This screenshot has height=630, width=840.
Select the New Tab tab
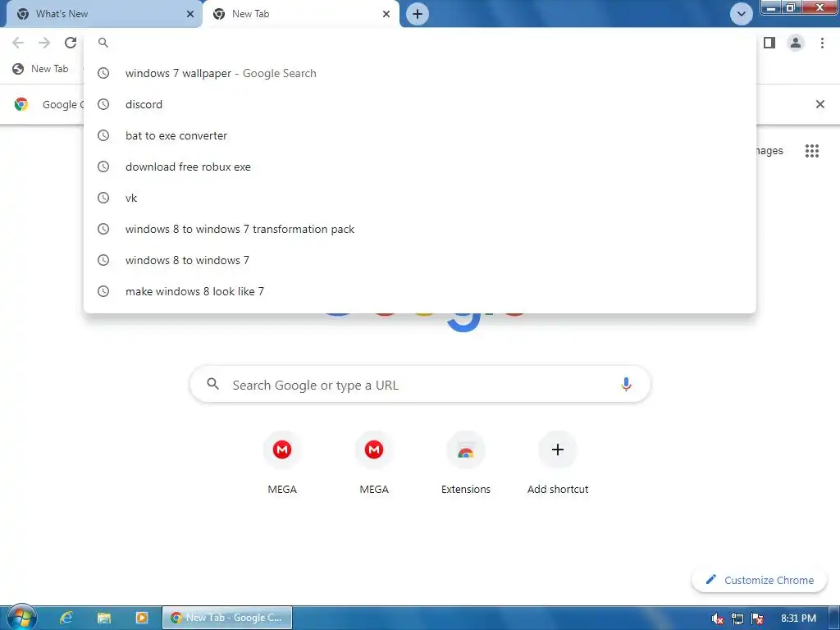pos(300,14)
